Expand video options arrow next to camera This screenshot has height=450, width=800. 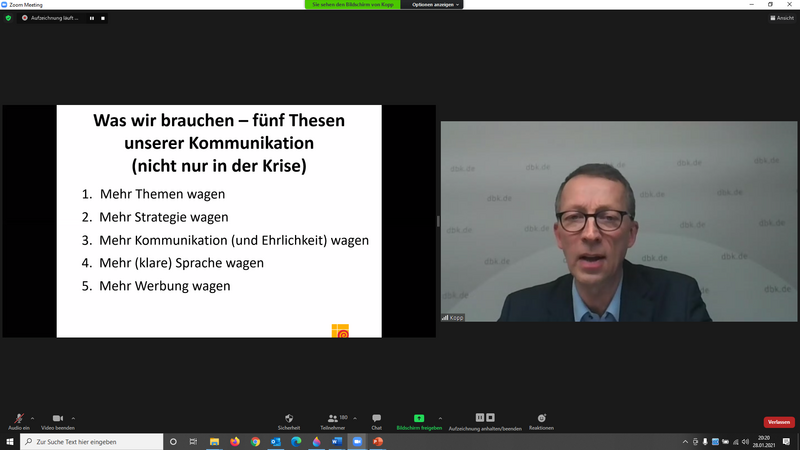click(x=73, y=417)
